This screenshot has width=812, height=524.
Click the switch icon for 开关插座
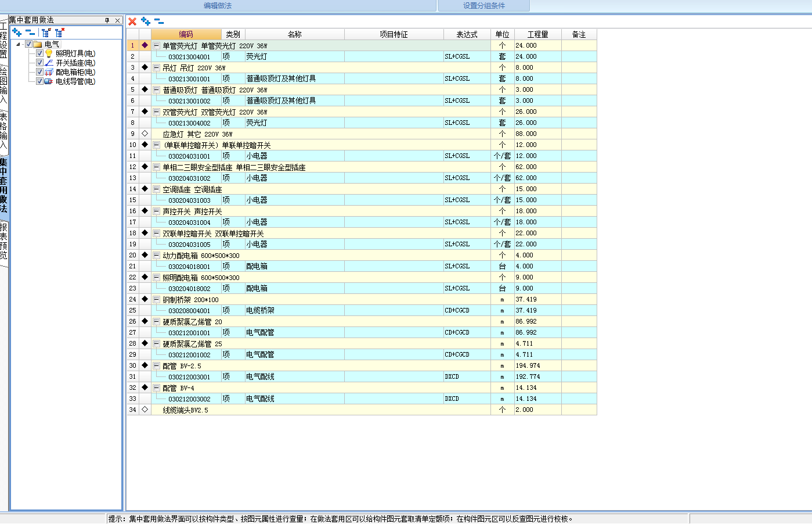[49, 63]
